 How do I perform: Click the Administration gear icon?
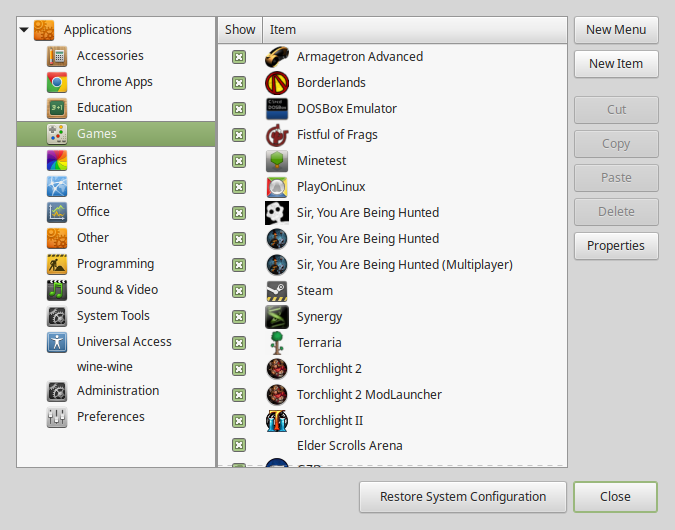pyautogui.click(x=57, y=391)
